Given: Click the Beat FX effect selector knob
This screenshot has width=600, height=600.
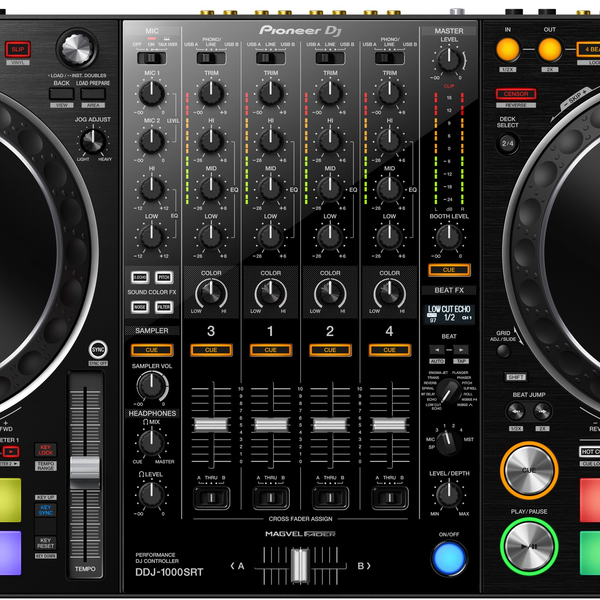Looking at the screenshot, I should [x=449, y=391].
